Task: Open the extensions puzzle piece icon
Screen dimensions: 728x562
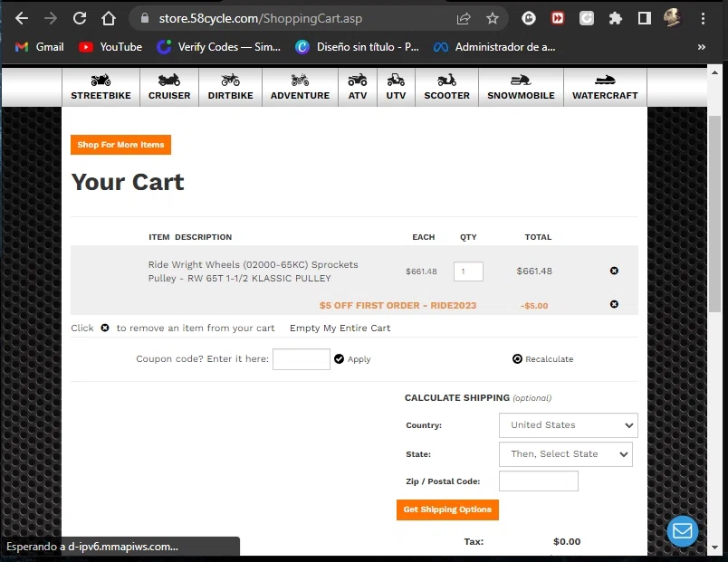Action: click(615, 19)
